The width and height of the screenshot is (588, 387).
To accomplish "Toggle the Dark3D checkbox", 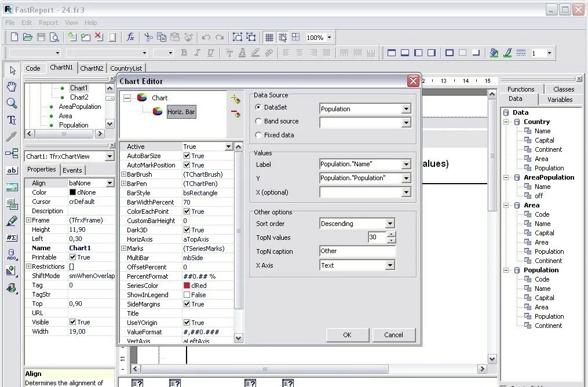I will (x=187, y=230).
